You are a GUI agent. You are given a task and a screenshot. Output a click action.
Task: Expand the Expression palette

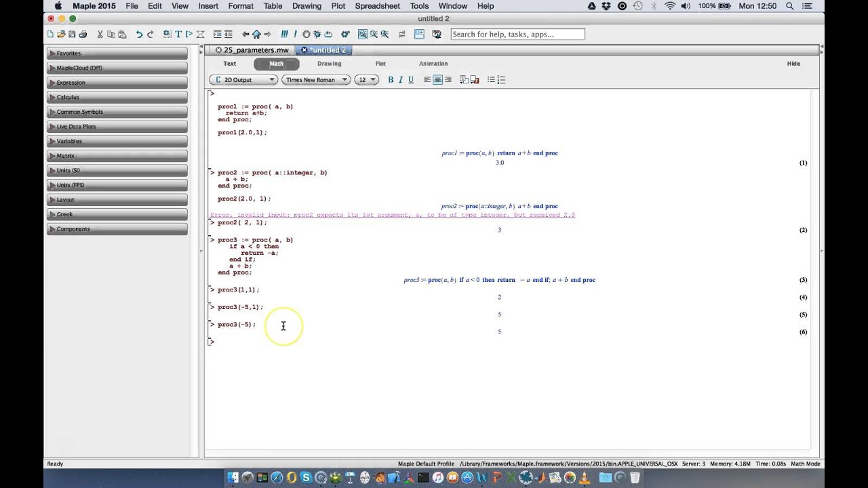[x=117, y=83]
